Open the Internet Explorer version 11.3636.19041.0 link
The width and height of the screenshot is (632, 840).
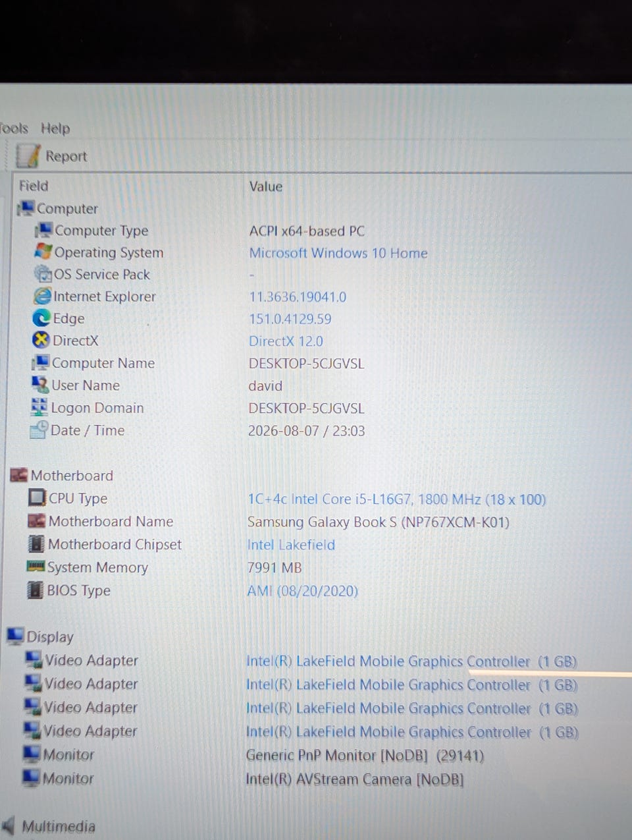298,297
